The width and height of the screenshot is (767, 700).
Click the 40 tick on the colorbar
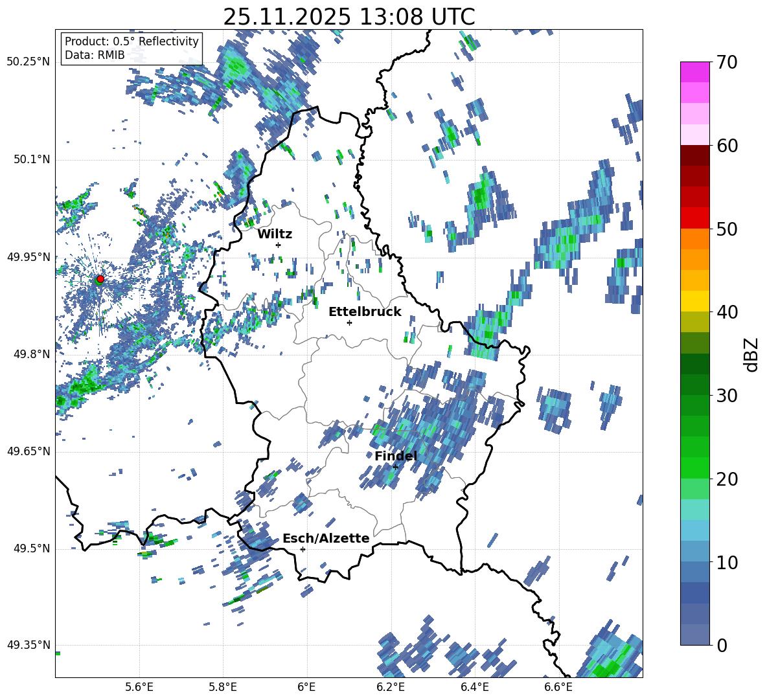[727, 312]
